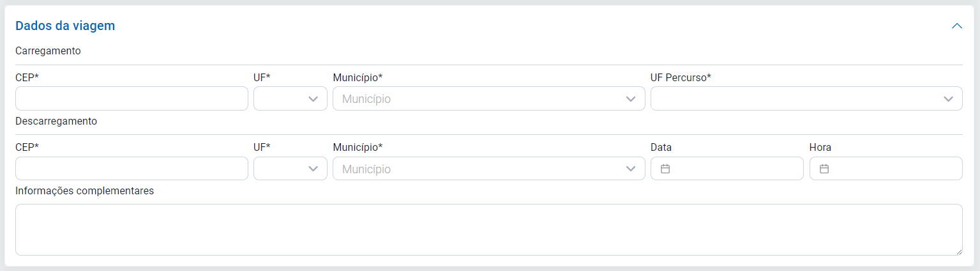
Task: Click the UF Percurso field label
Action: pos(681,77)
